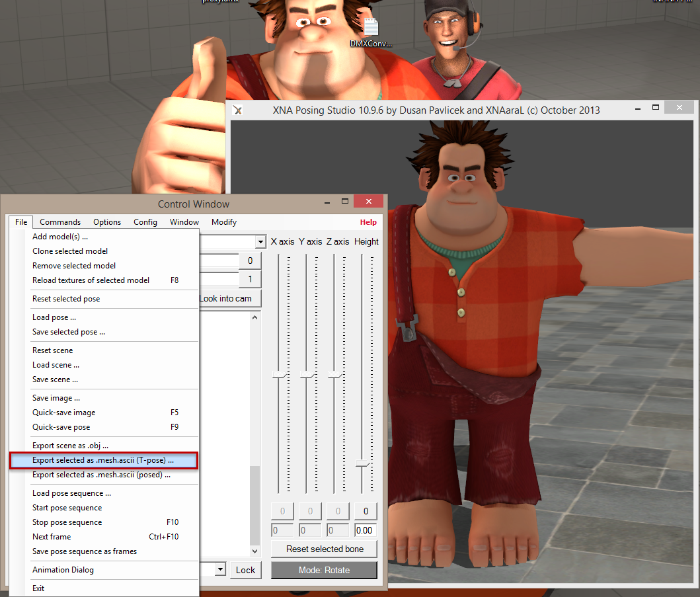The height and width of the screenshot is (597, 700).
Task: Open the Config menu
Action: [145, 222]
